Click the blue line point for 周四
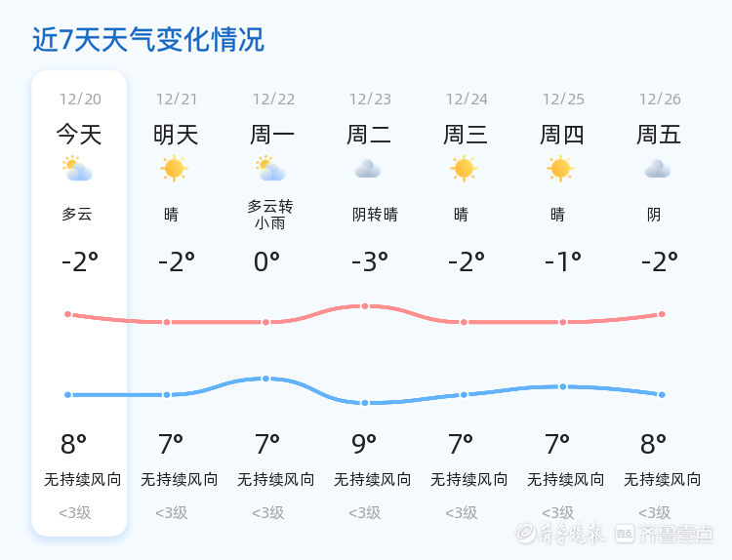The height and width of the screenshot is (560, 732). tap(563, 386)
